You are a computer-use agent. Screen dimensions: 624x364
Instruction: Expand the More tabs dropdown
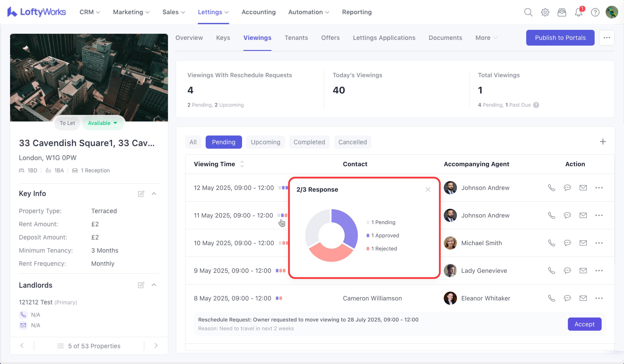[486, 38]
